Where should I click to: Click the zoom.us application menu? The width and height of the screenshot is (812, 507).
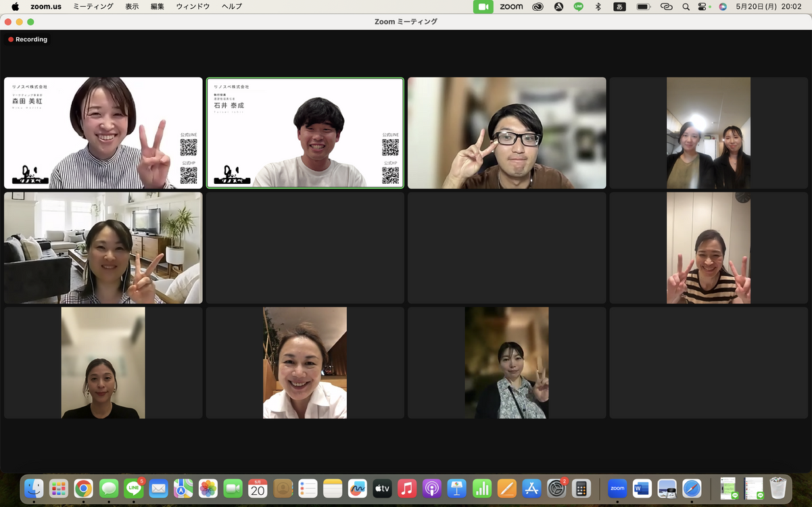click(46, 7)
